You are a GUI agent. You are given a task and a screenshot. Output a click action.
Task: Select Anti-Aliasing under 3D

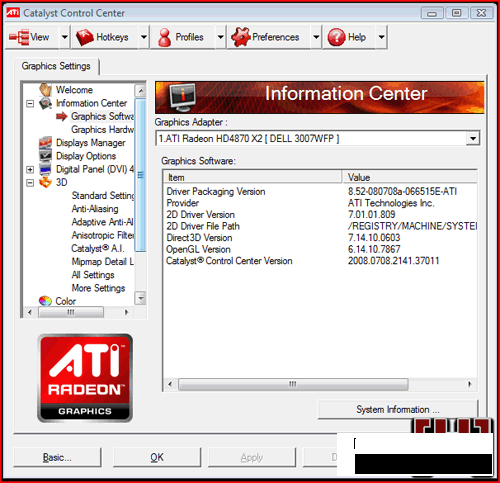click(95, 209)
